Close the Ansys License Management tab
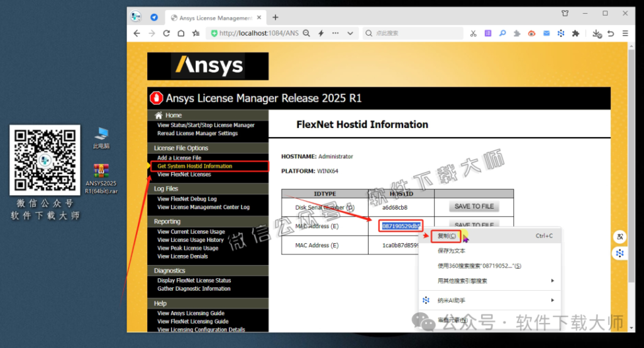Screen dimensions: 644x348 [259, 18]
